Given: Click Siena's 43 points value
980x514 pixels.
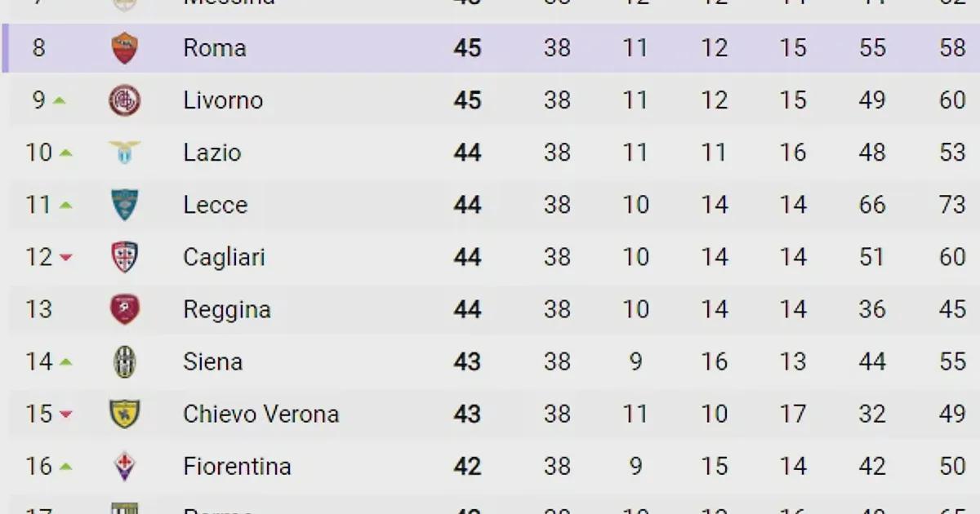Looking at the screenshot, I should 467,361.
